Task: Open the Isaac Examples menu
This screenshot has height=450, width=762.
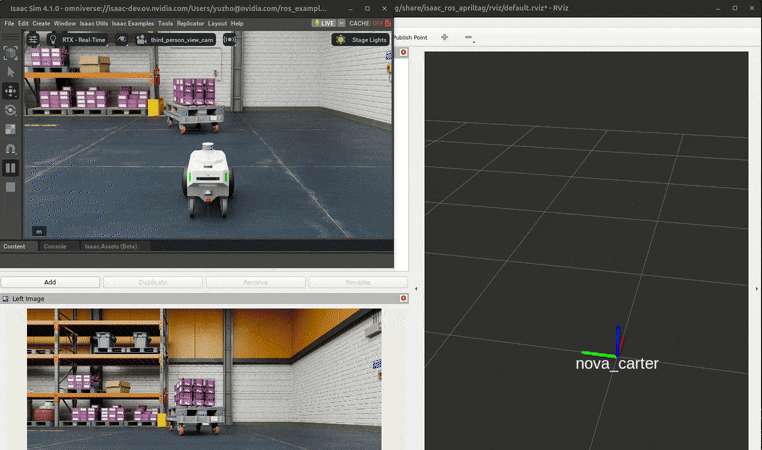Action: (x=132, y=23)
